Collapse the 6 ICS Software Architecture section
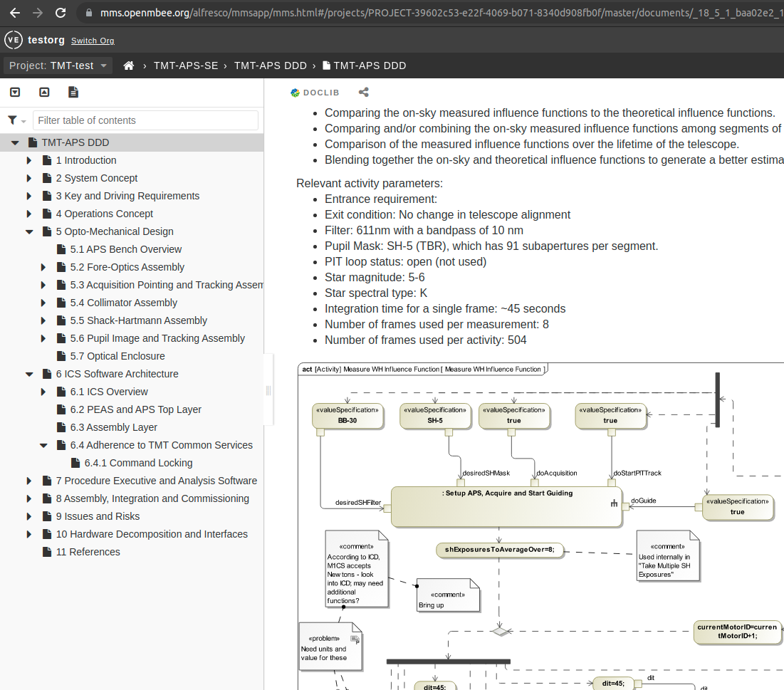This screenshot has height=690, width=784. coord(28,373)
